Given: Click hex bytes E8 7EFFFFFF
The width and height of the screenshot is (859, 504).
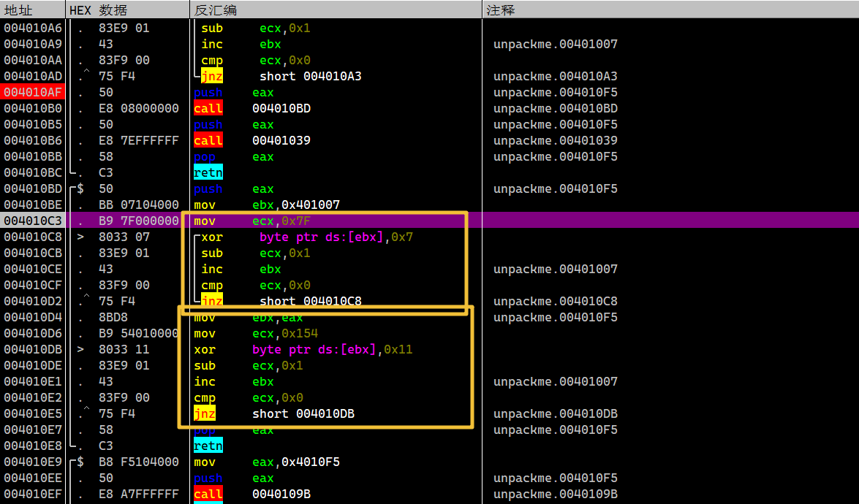Looking at the screenshot, I should click(138, 141).
